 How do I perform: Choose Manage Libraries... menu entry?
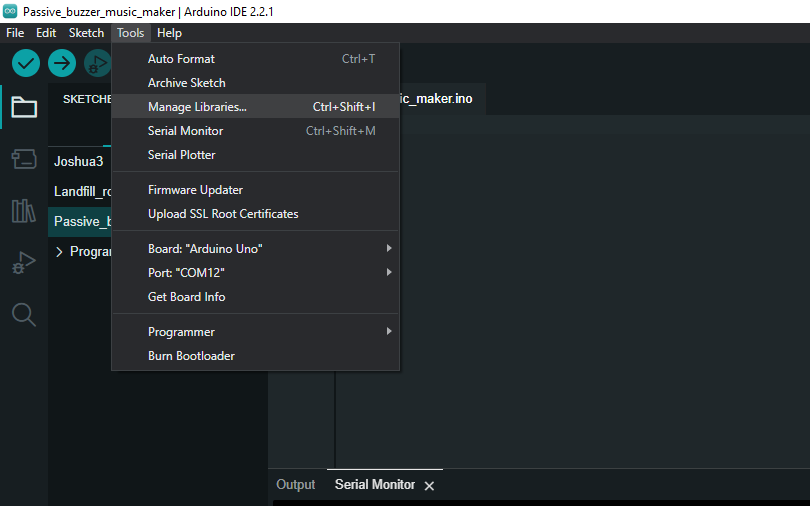[255, 107]
